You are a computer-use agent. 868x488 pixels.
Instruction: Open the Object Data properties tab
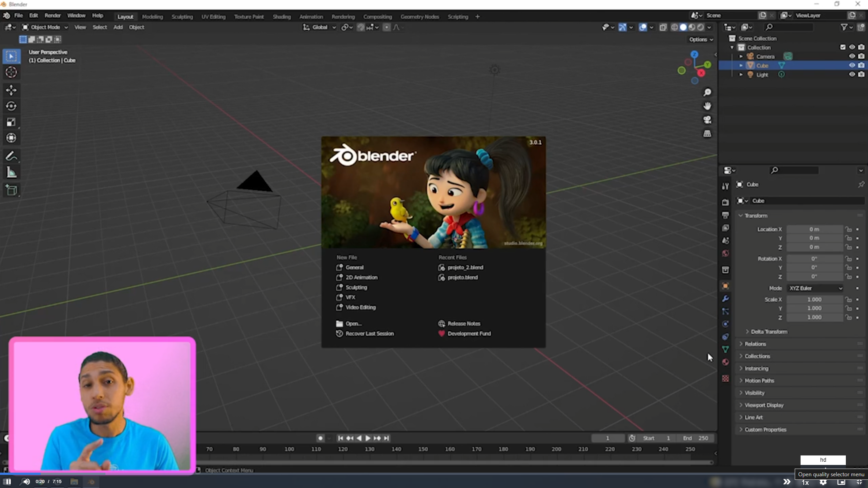tap(725, 350)
